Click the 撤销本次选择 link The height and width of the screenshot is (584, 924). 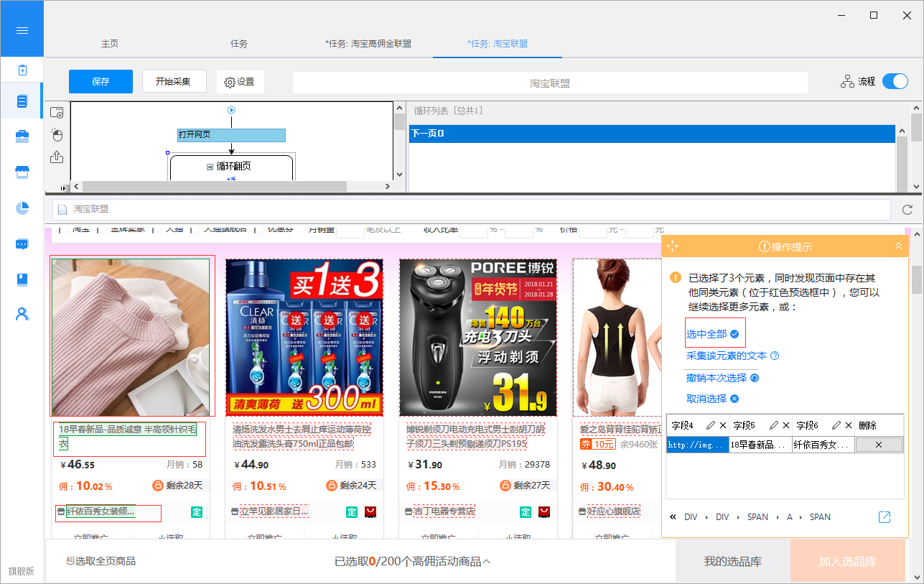point(717,378)
